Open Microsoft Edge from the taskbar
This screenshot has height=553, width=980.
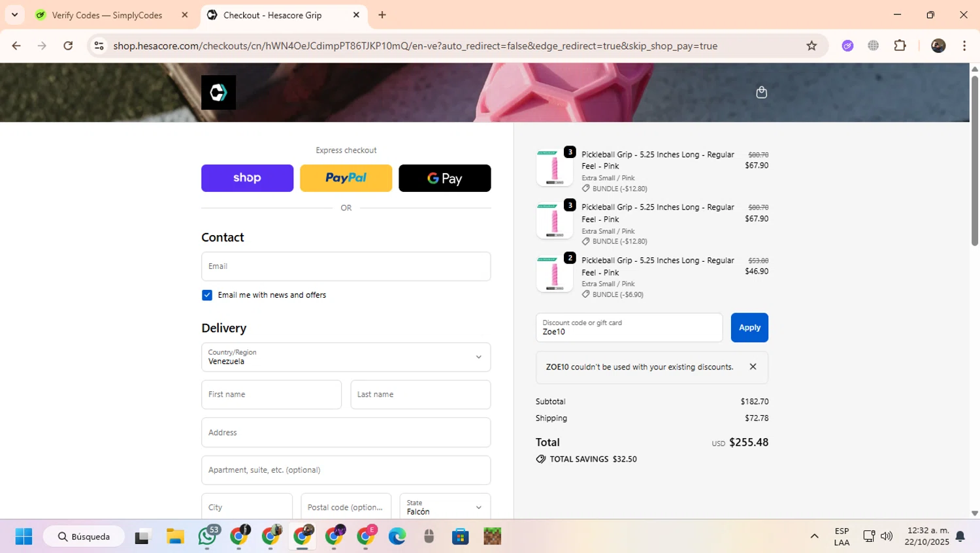click(397, 537)
